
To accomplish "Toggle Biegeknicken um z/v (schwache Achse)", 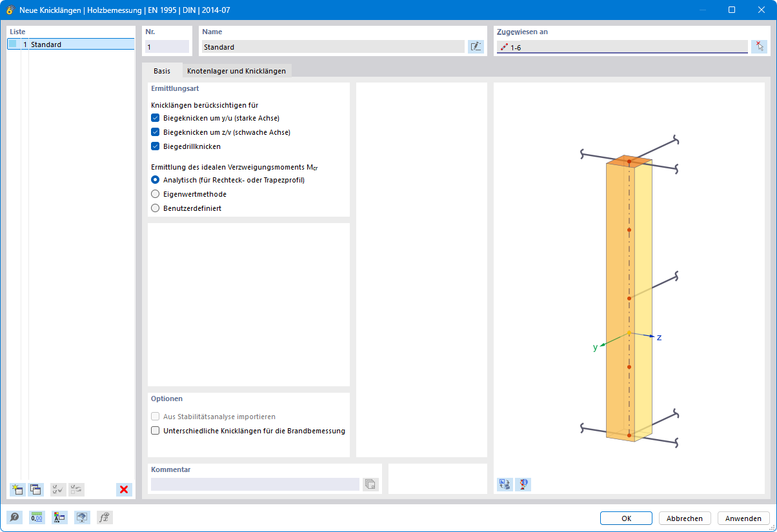I will tap(155, 132).
